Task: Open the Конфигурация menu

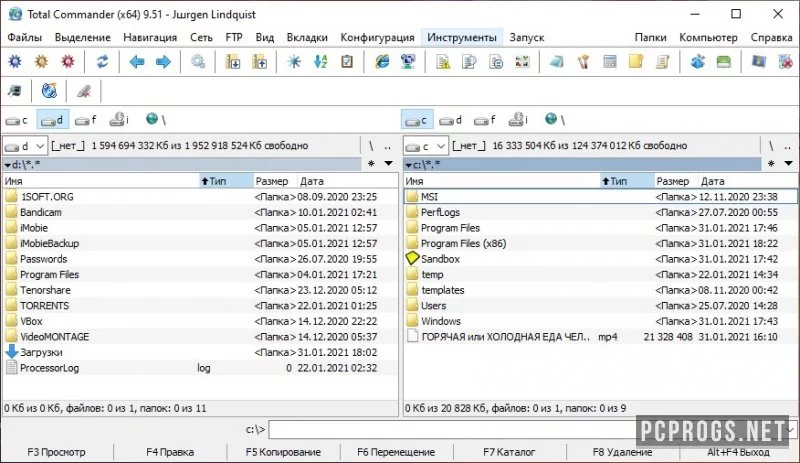Action: [x=378, y=37]
